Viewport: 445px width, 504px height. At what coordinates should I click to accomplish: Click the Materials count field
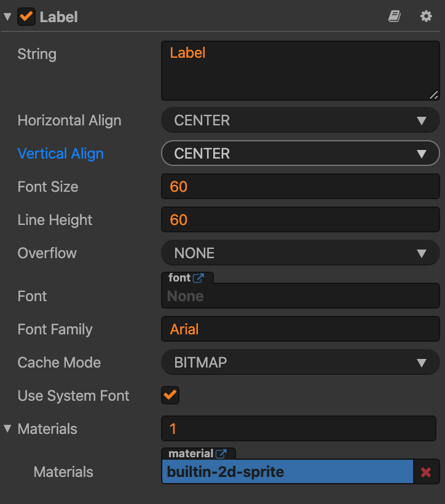300,428
